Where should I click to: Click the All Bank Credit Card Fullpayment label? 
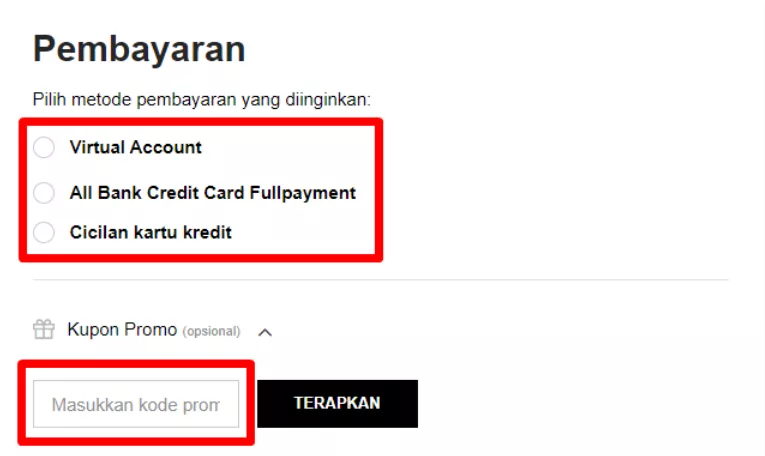(213, 193)
